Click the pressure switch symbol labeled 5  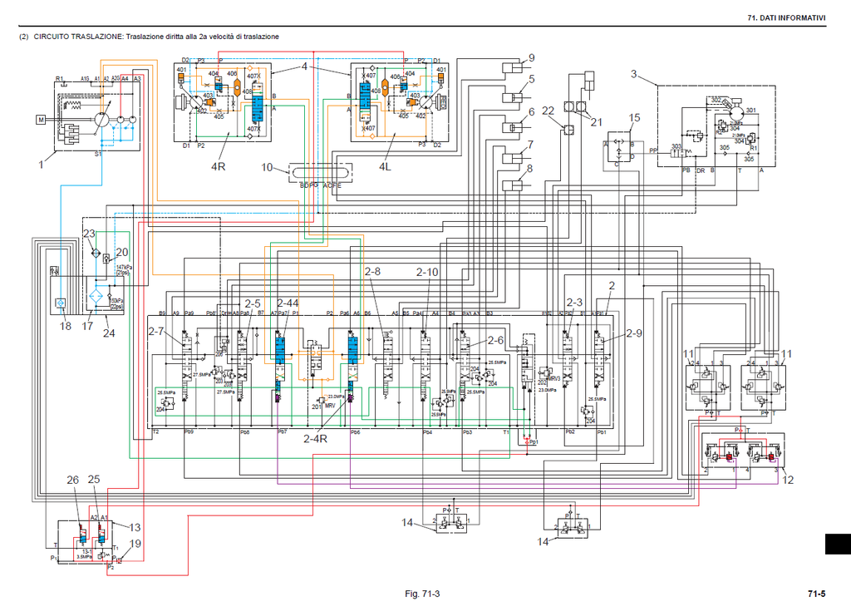(x=512, y=98)
